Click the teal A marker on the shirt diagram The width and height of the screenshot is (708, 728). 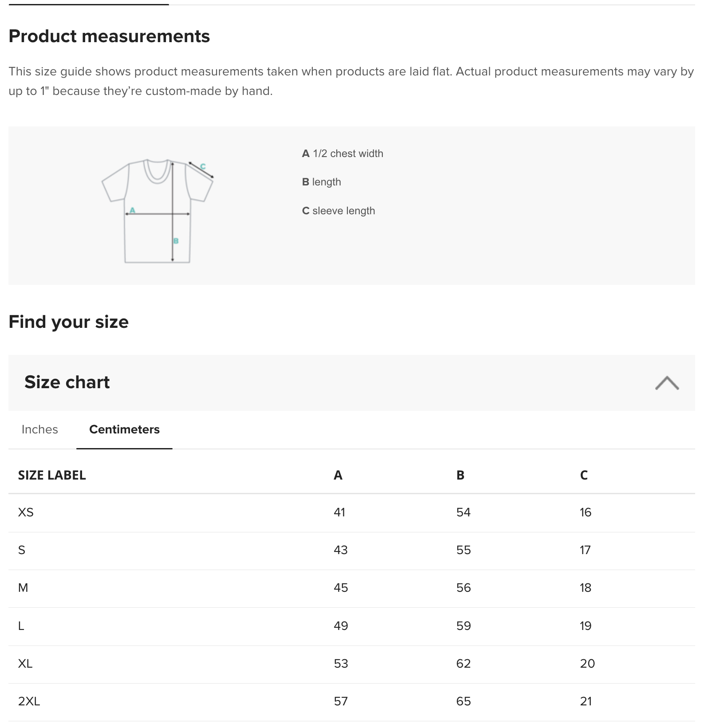point(132,210)
